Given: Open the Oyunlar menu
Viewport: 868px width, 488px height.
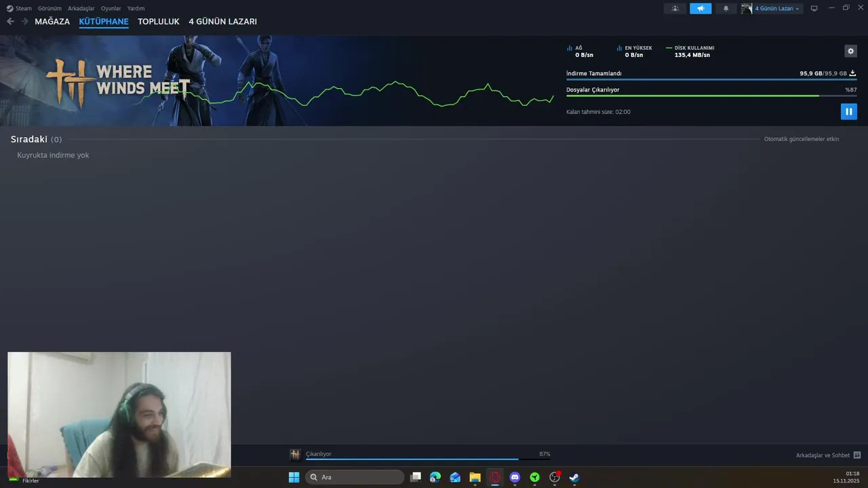Looking at the screenshot, I should pyautogui.click(x=111, y=8).
